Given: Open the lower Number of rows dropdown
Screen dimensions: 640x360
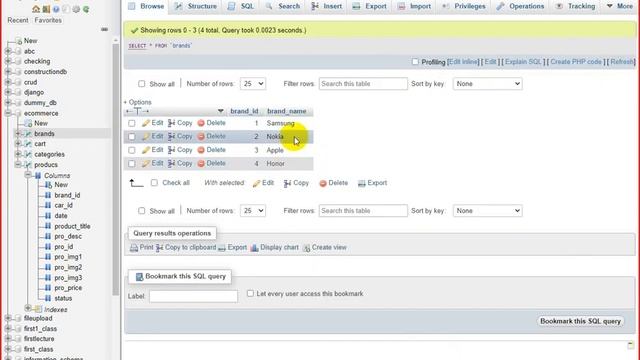Looking at the screenshot, I should pyautogui.click(x=253, y=211).
